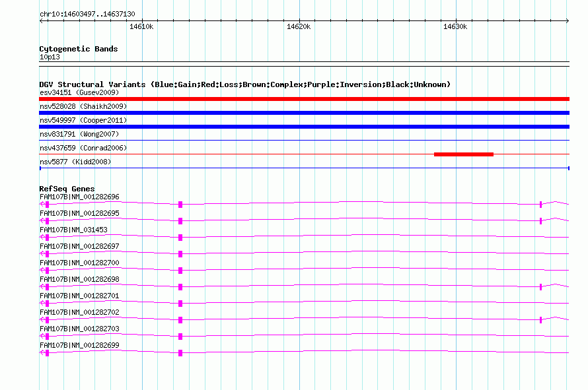Screen dimensions: 588x390
Task: Select the thin exon near 14635k on NM_001282695
Action: 540,220
